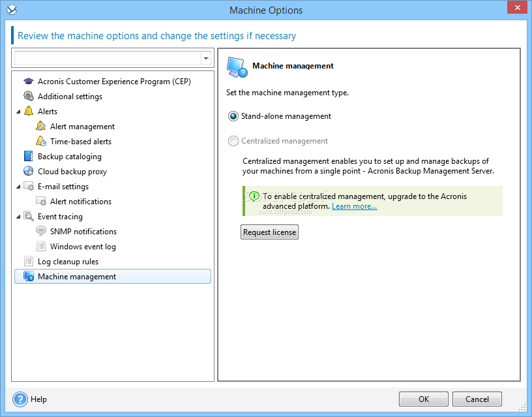Click the speech bubble icon beside SNMP notifications

tap(40, 231)
